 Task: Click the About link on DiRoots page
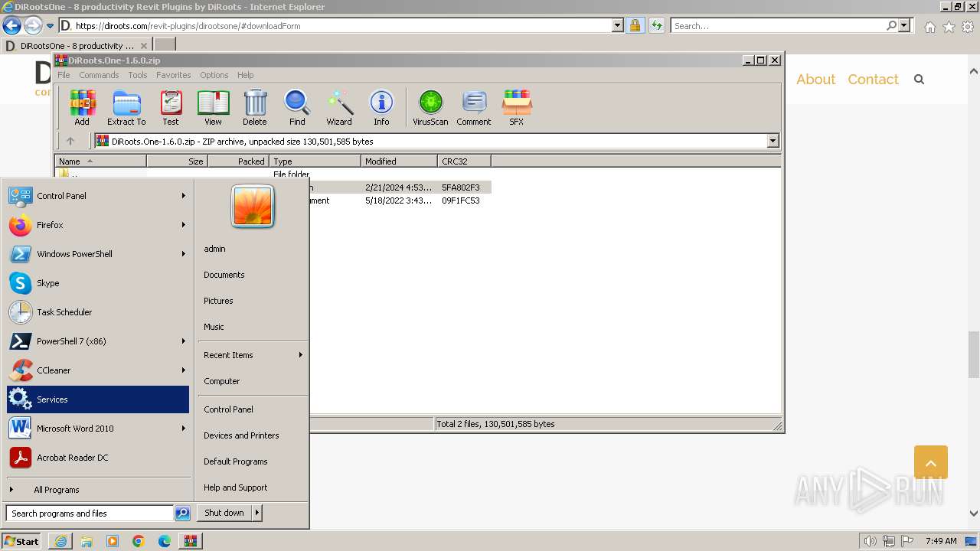click(x=815, y=80)
